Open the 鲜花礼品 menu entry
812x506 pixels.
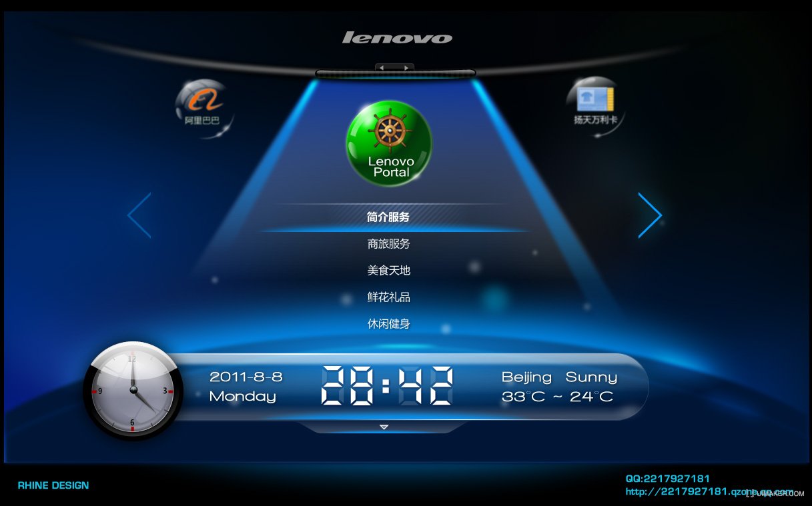tap(388, 297)
